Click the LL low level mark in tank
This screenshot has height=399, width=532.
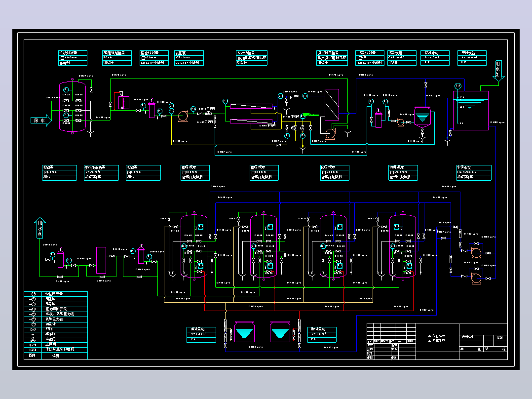[x=461, y=123]
